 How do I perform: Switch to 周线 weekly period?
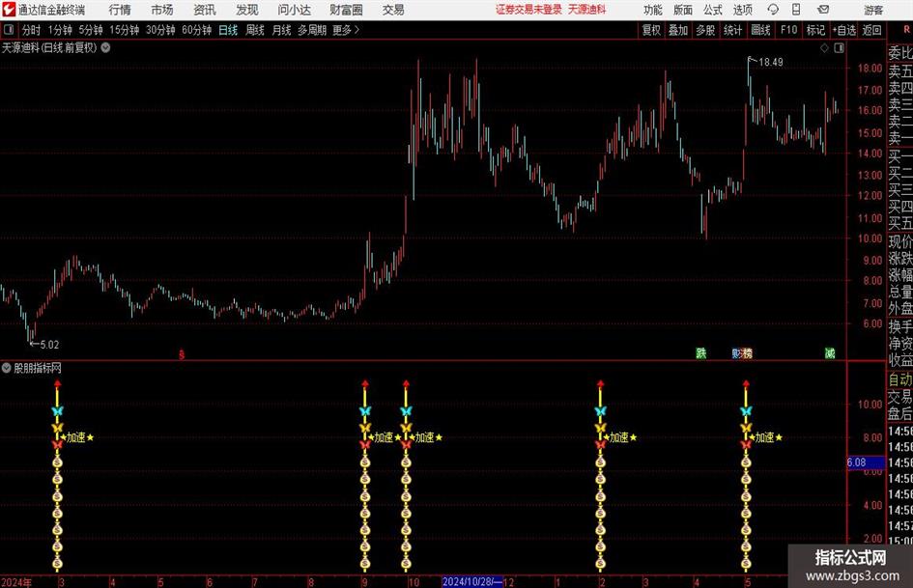254,30
